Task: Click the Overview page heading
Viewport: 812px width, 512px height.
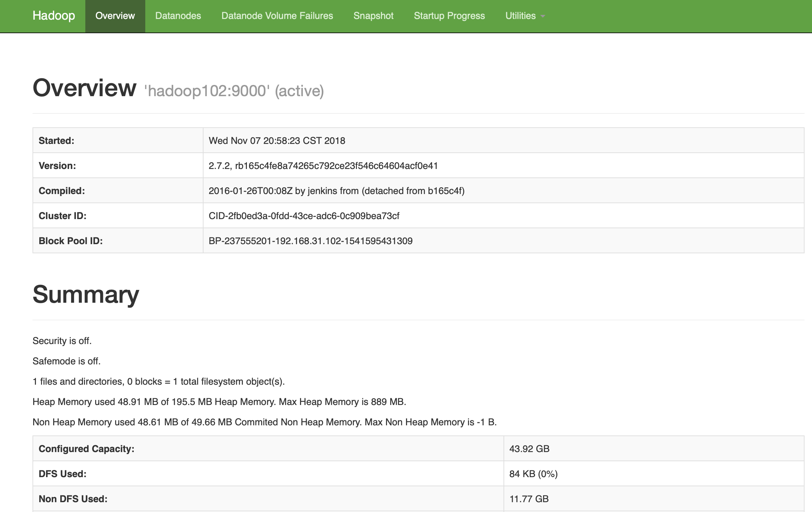Action: coord(84,88)
